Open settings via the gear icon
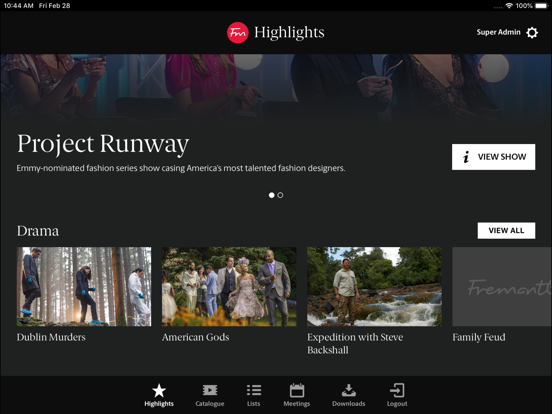552x414 pixels. coord(532,32)
